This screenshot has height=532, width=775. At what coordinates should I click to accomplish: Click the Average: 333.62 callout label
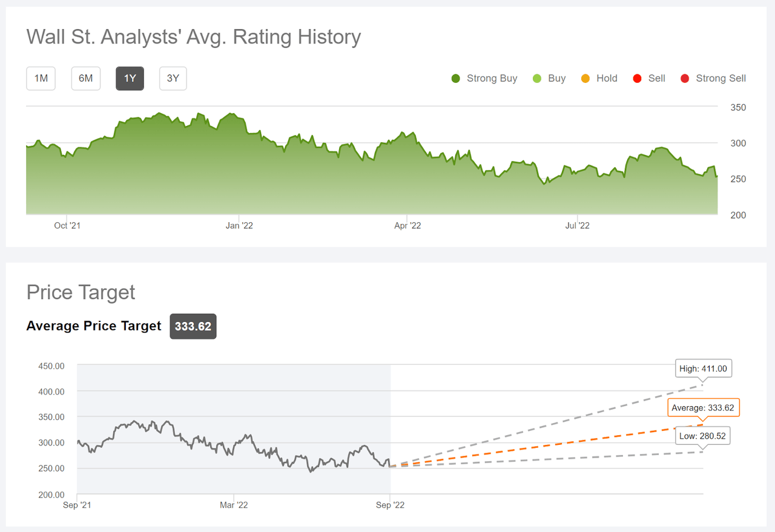coord(704,408)
